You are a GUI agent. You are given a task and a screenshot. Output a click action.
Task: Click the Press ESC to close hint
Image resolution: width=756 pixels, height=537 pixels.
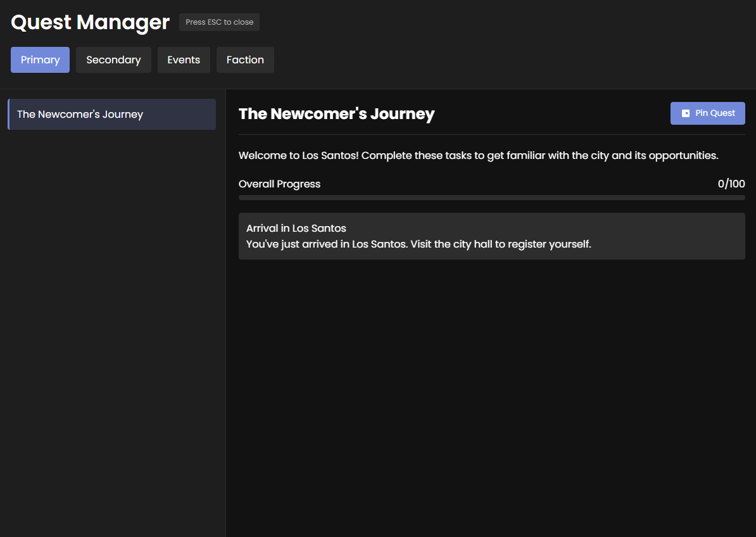(219, 22)
